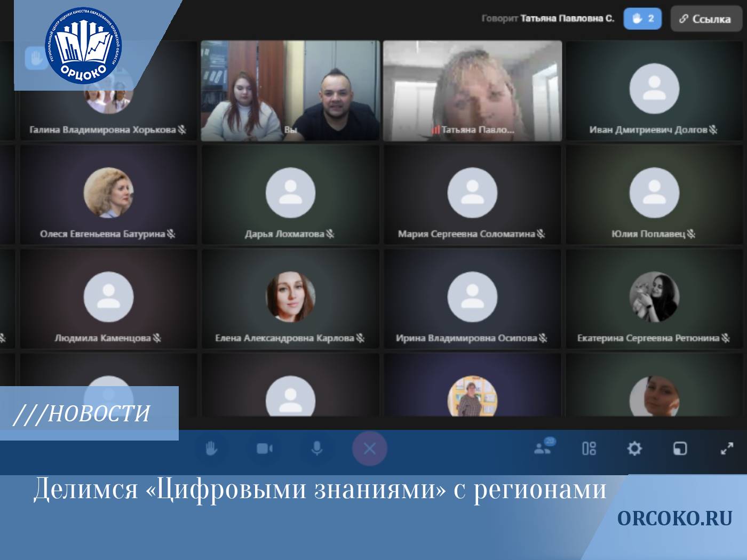Select Татьяна Павло... speaking video tile
The height and width of the screenshot is (560, 747).
coord(472,91)
